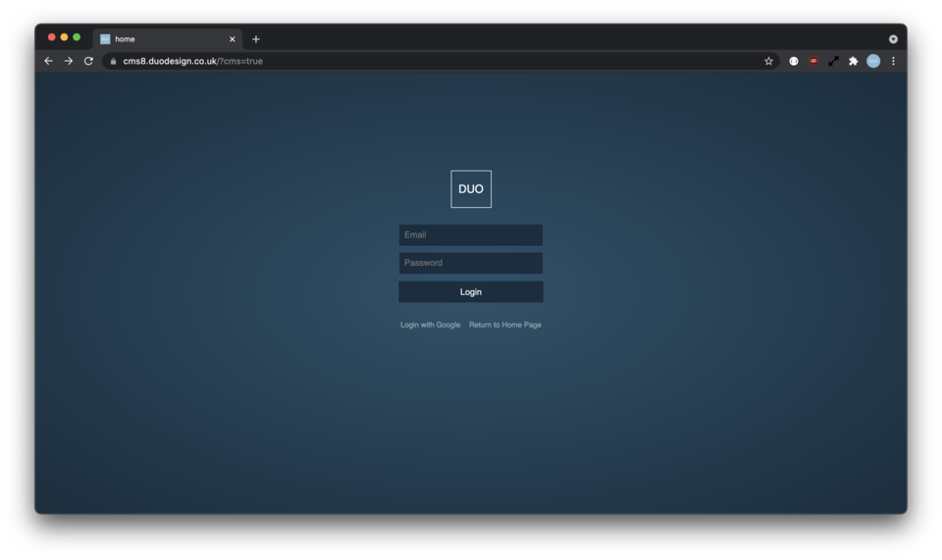Bookmark this page with the star icon
942x560 pixels.
(x=768, y=61)
